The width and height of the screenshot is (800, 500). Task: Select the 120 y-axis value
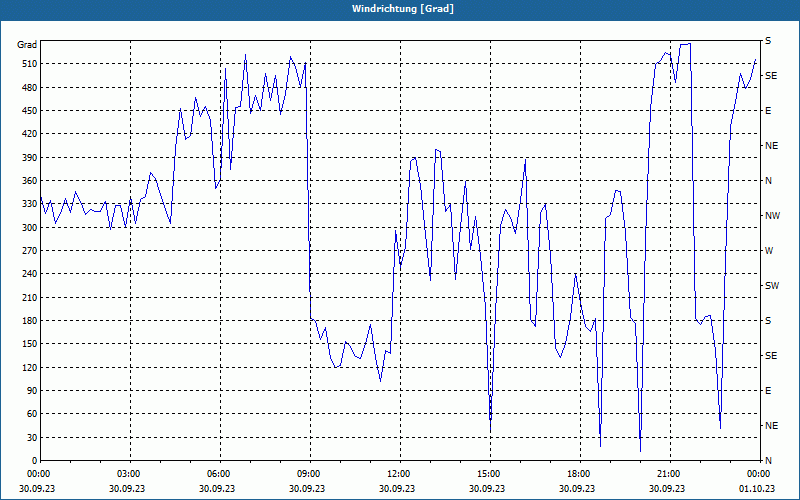tap(28, 367)
